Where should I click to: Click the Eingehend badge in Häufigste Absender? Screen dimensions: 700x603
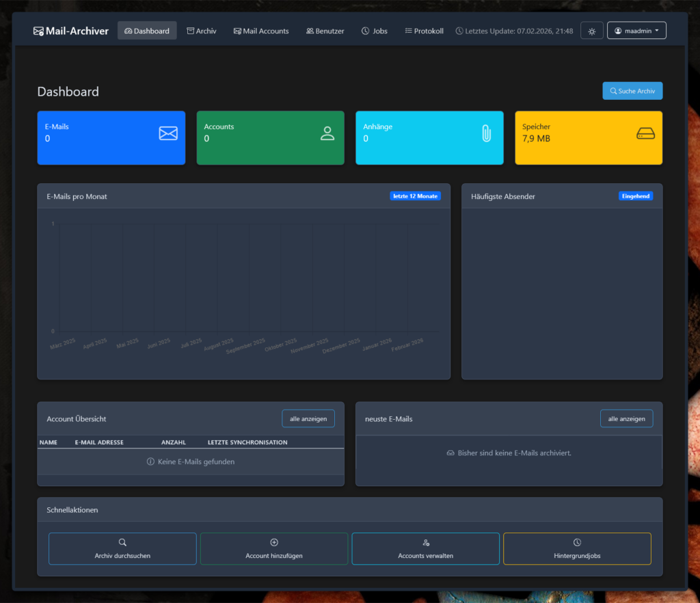(636, 196)
